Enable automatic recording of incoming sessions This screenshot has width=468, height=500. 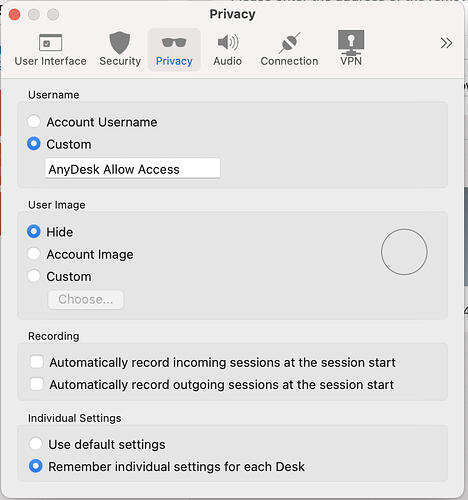(x=36, y=362)
